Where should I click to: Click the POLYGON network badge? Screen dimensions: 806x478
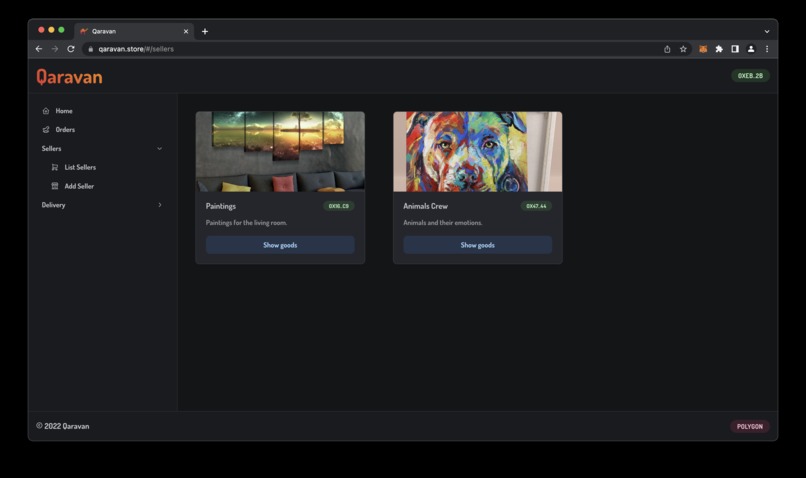pyautogui.click(x=750, y=427)
